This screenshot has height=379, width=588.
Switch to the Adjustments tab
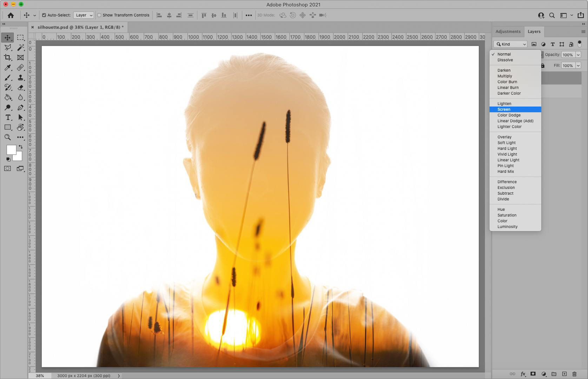508,31
